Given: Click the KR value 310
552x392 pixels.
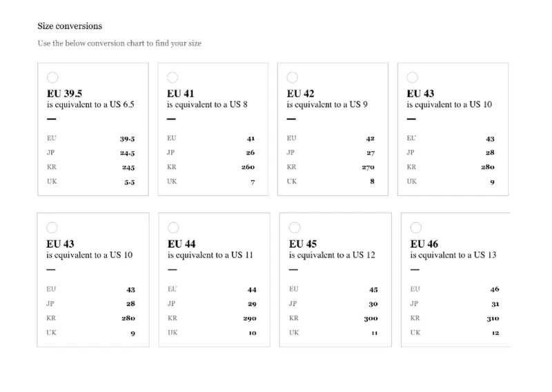Looking at the screenshot, I should 492,318.
